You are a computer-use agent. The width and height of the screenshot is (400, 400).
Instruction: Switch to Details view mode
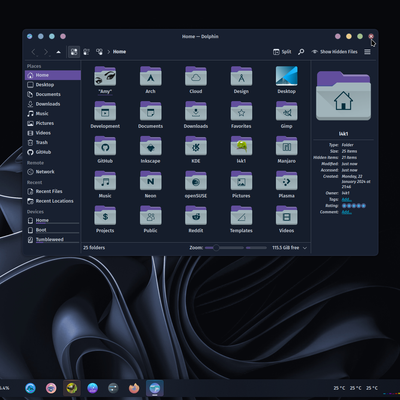(99, 52)
